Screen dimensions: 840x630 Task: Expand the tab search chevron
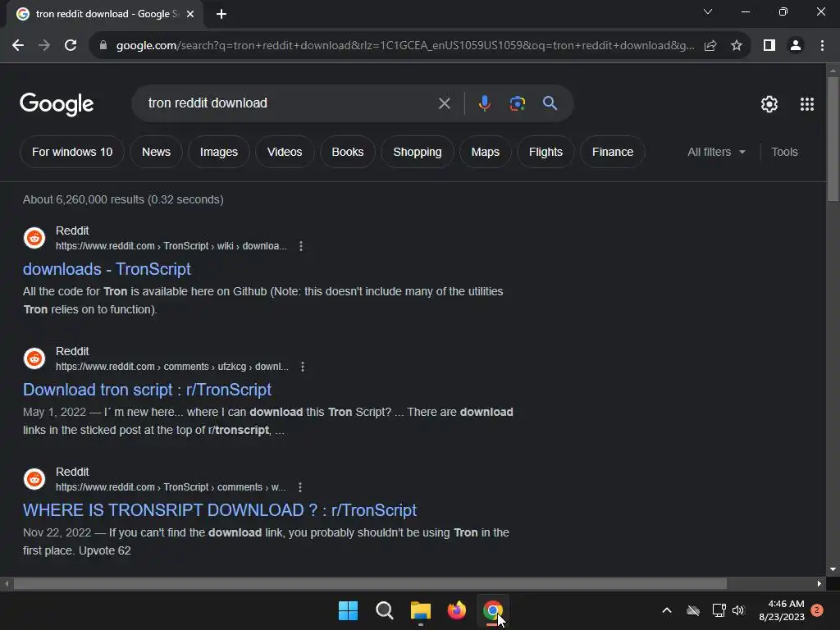(708, 11)
